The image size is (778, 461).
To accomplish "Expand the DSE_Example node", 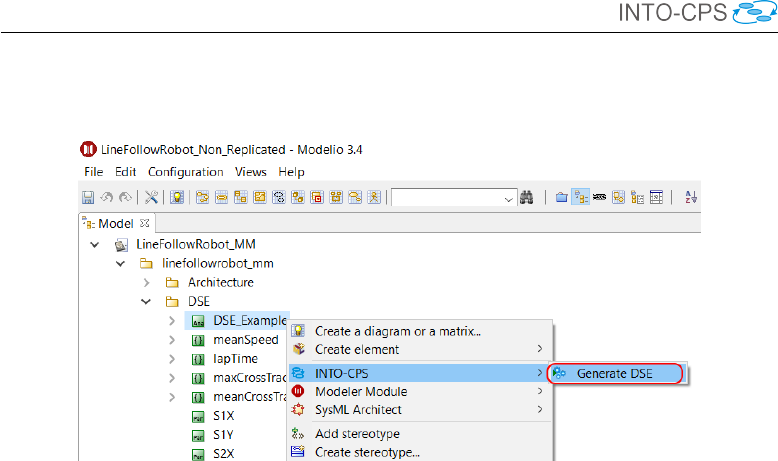I will [x=172, y=321].
